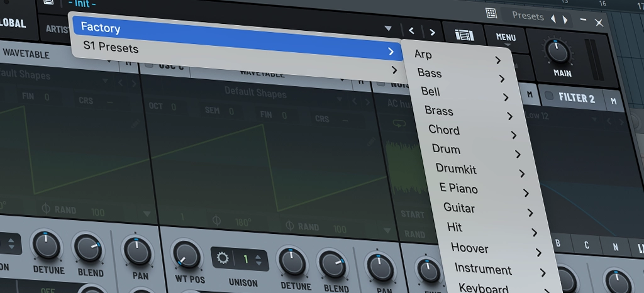Enable the OSC C checkbox
Viewport: 644px width, 293px height.
pyautogui.click(x=148, y=64)
